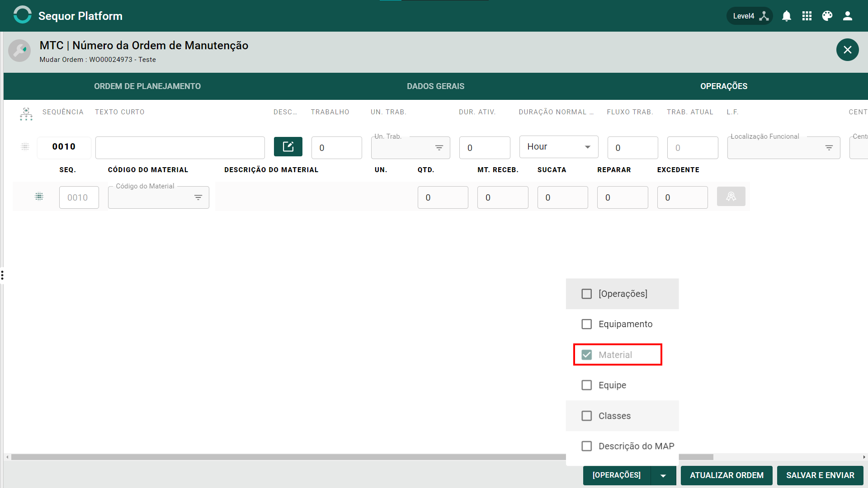Open the Código do Material filter list
Screen dimensions: 868x488
(x=198, y=197)
